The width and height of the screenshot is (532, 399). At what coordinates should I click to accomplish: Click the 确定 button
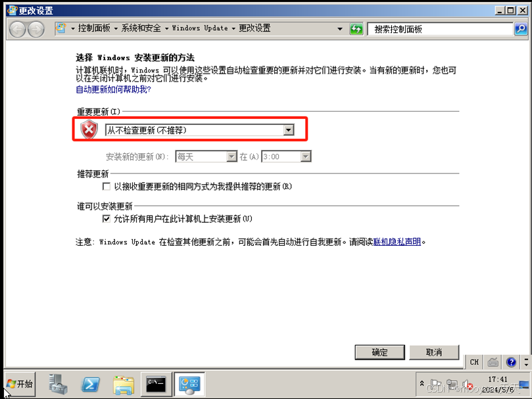point(379,352)
